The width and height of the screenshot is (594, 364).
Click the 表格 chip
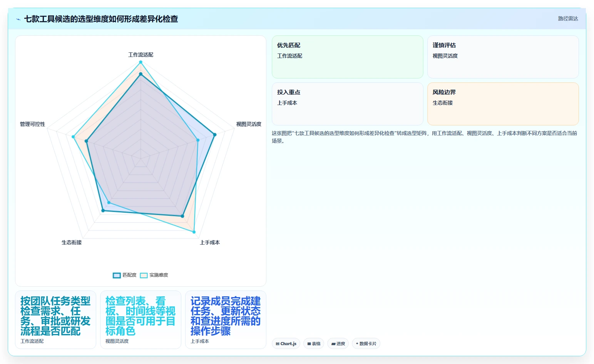point(314,344)
